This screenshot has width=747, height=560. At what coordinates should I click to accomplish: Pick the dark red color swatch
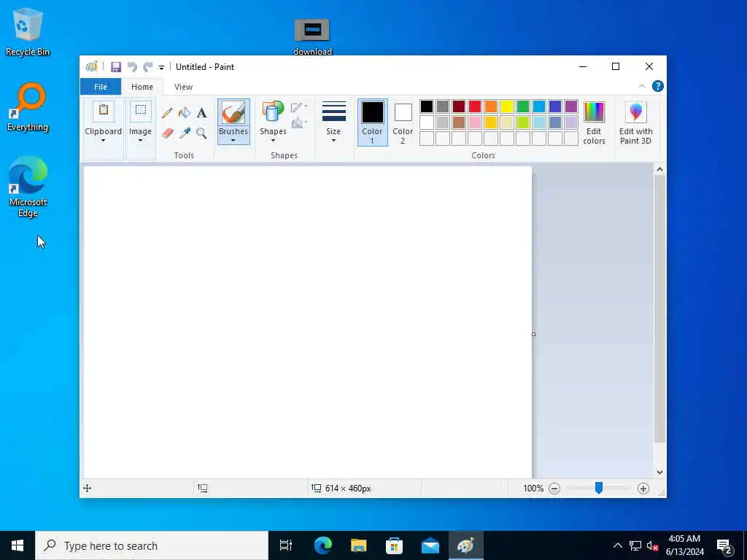click(459, 106)
